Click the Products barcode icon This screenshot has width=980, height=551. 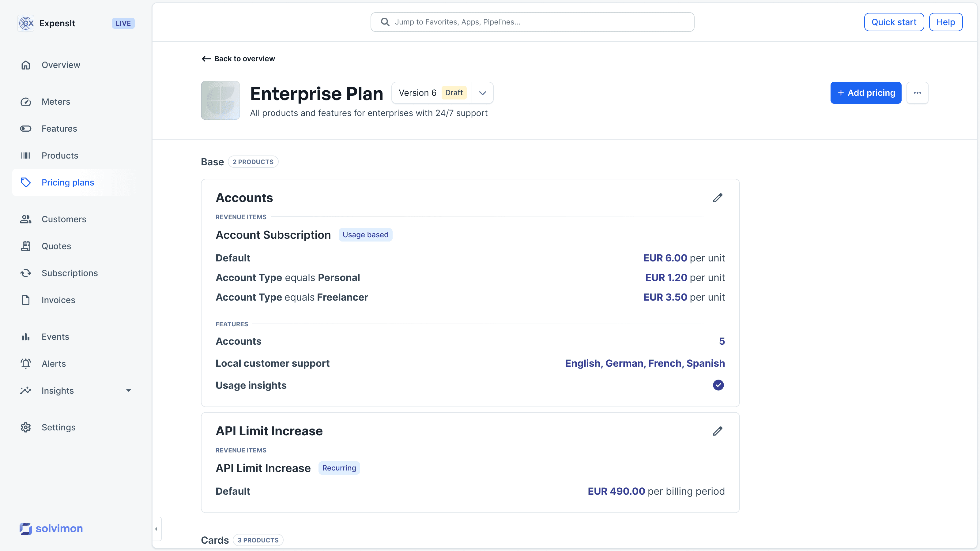click(25, 156)
